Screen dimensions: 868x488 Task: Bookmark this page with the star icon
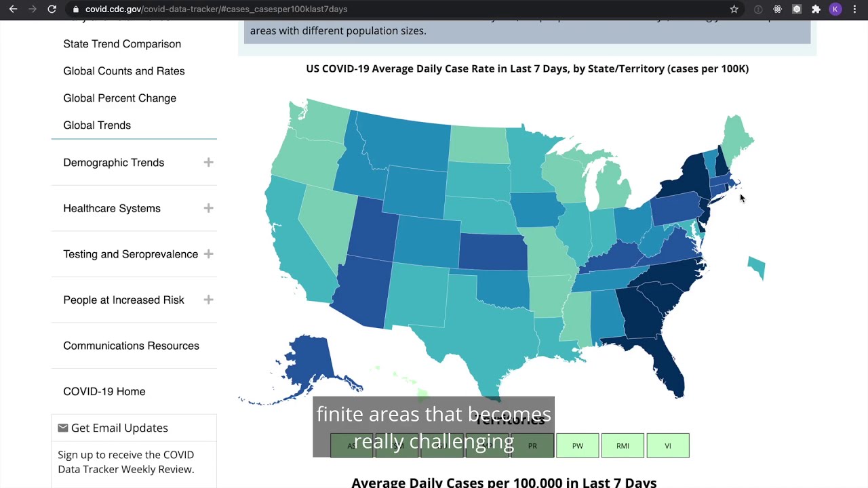734,9
